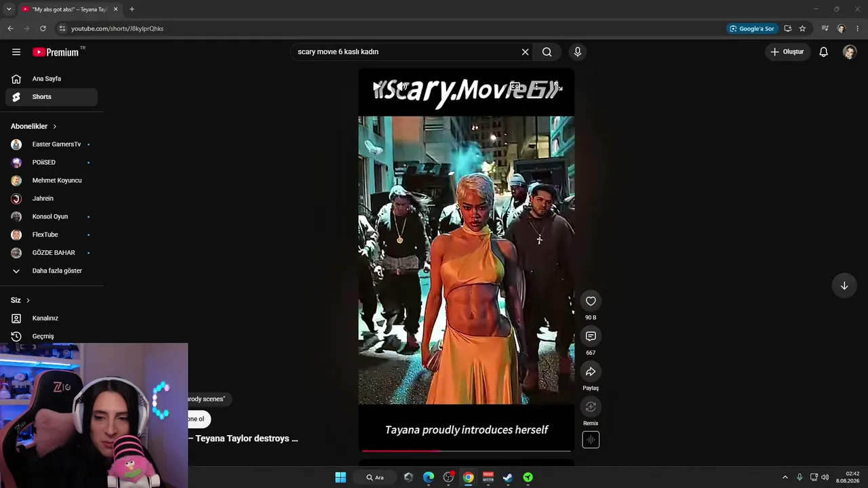868x488 pixels.
Task: Reload the page in Chrome
Action: [43, 28]
